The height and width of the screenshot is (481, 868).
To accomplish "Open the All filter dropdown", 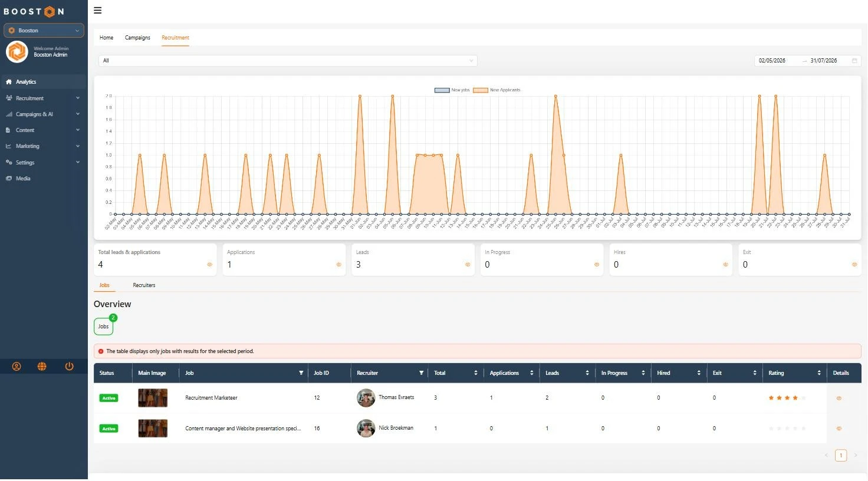I will pyautogui.click(x=288, y=61).
